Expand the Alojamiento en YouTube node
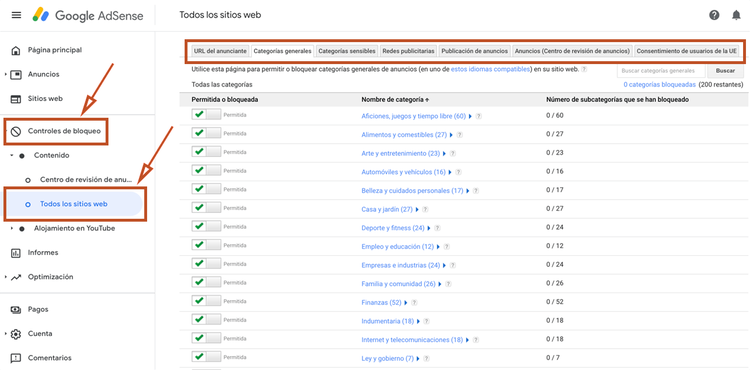 (x=12, y=229)
